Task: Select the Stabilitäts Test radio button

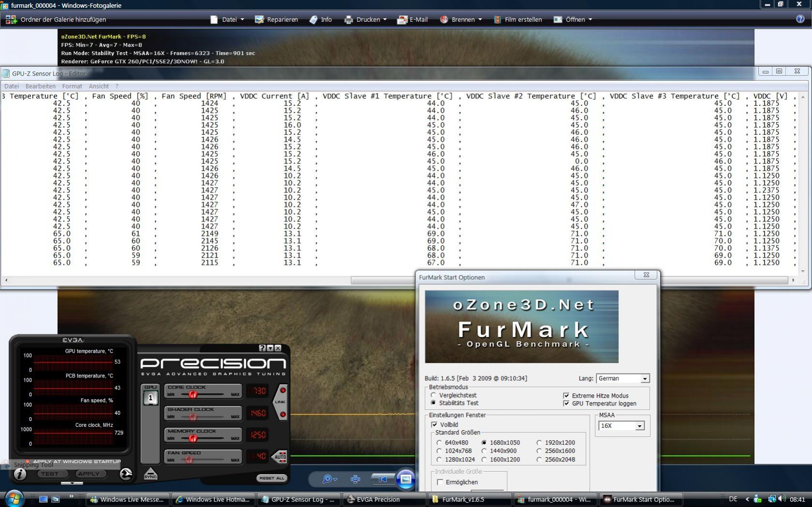Action: [x=433, y=403]
